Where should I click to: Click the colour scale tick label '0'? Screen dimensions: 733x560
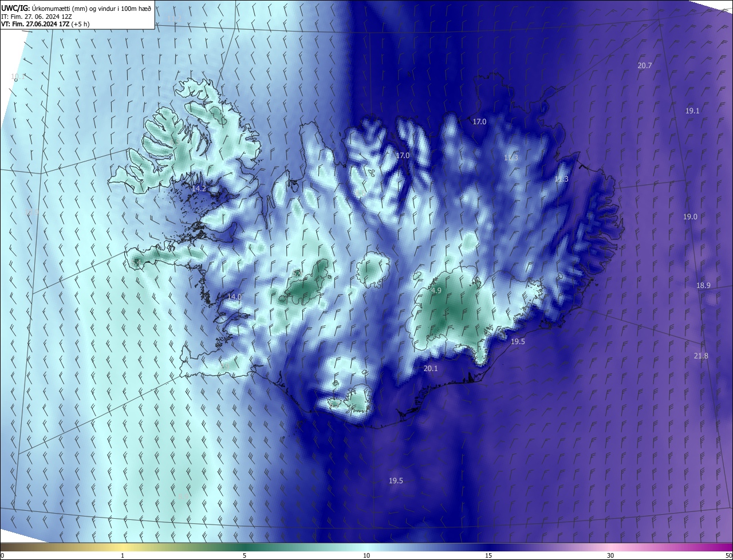tap(2, 555)
